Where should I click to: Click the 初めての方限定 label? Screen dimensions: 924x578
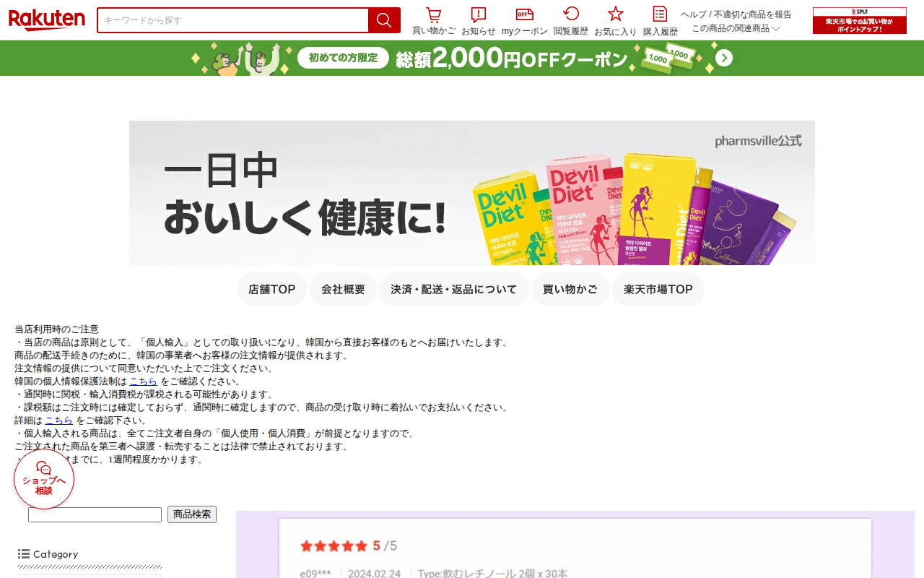click(343, 58)
